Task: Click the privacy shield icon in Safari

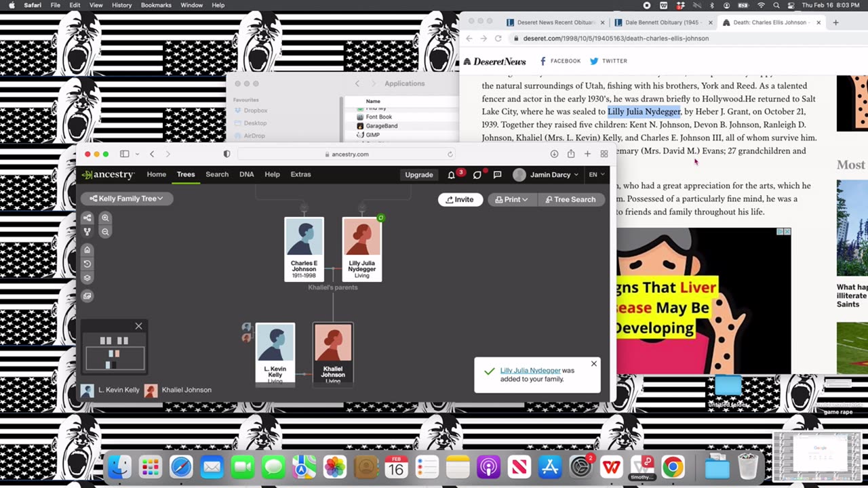Action: coord(227,154)
